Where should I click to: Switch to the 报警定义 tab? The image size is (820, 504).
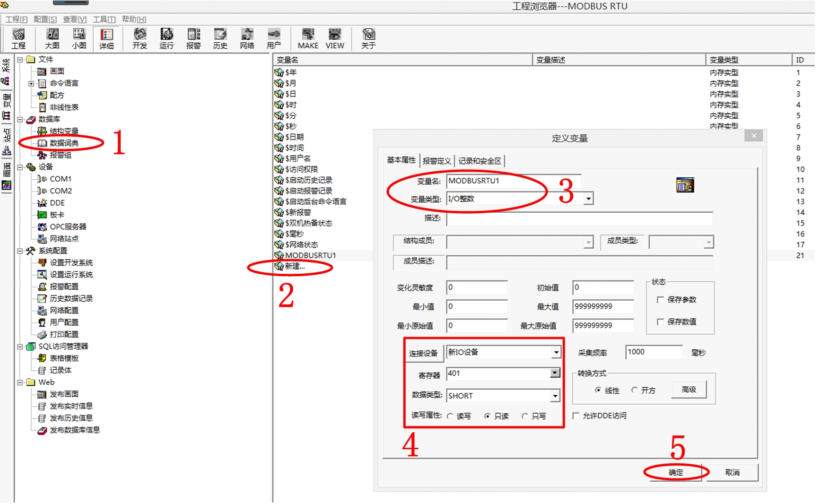pyautogui.click(x=436, y=161)
